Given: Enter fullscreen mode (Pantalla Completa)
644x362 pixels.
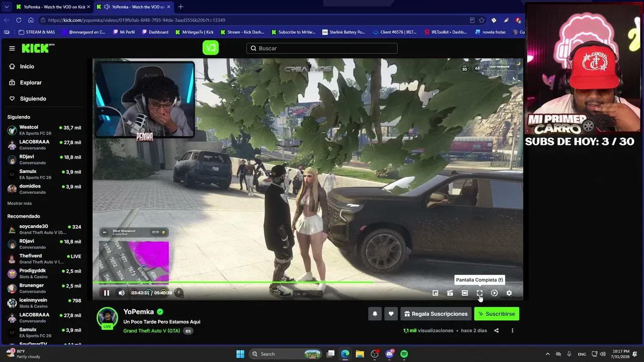Looking at the screenshot, I should 479,293.
